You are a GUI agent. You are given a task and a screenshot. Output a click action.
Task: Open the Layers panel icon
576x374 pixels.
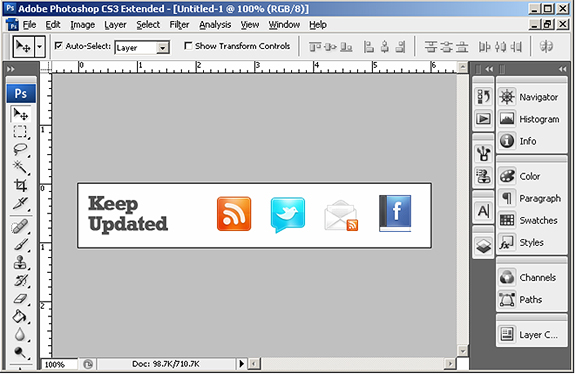pyautogui.click(x=483, y=245)
